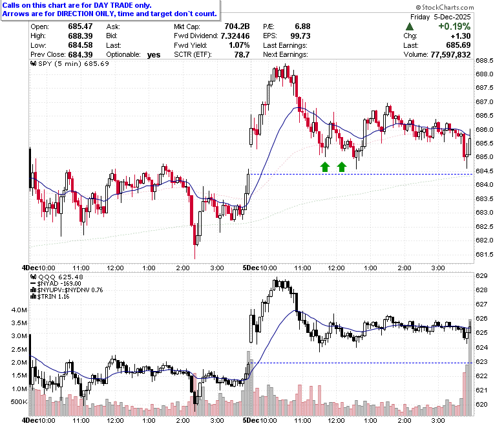Select the $NYAD -169.00 legend entry
The width and height of the screenshot is (504, 426).
pos(59,284)
